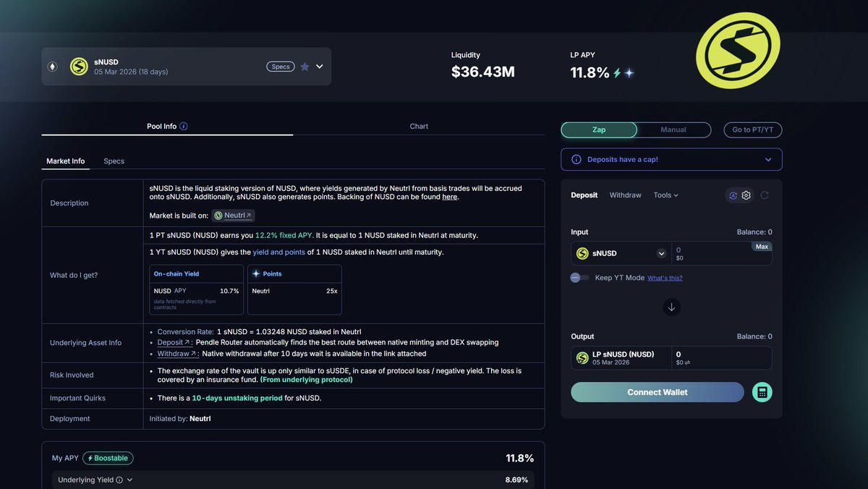
Task: Toggle Keep YT Mode switch
Action: click(579, 278)
